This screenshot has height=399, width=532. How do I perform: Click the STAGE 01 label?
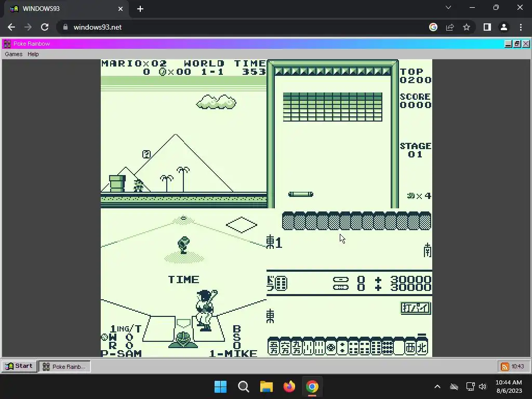[415, 150]
